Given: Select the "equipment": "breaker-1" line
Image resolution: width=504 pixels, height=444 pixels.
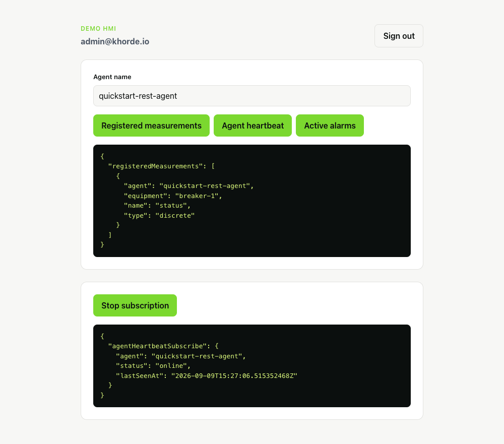Looking at the screenshot, I should pyautogui.click(x=173, y=196).
